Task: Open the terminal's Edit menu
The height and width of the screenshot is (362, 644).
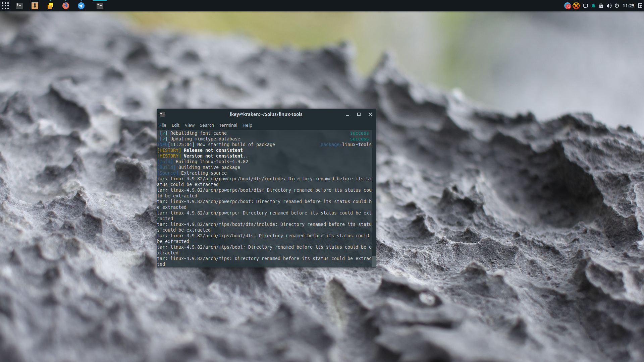Action: tap(175, 125)
